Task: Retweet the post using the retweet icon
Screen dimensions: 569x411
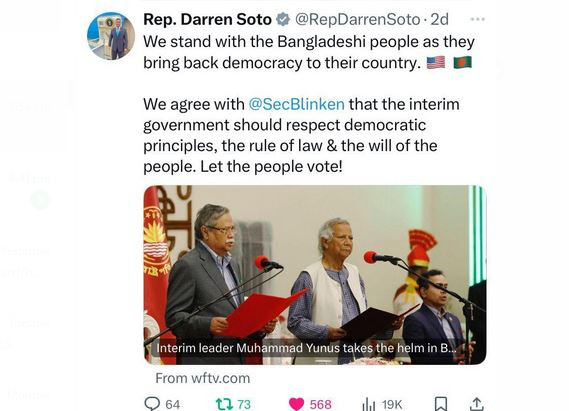Action: (x=225, y=404)
